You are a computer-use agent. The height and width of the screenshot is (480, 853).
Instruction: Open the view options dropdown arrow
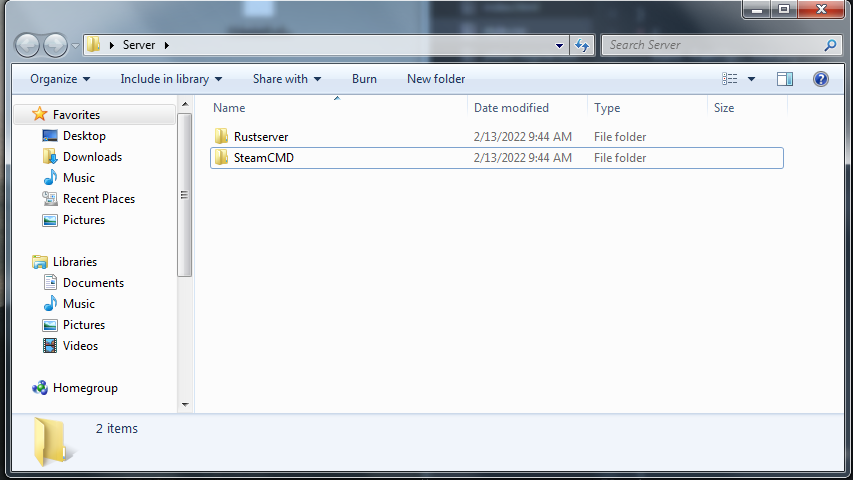tap(752, 79)
